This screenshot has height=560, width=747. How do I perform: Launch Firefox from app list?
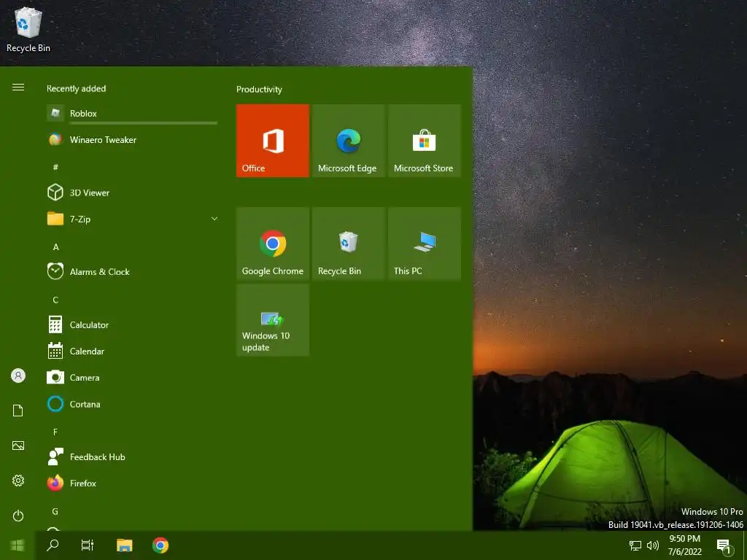pos(132,483)
